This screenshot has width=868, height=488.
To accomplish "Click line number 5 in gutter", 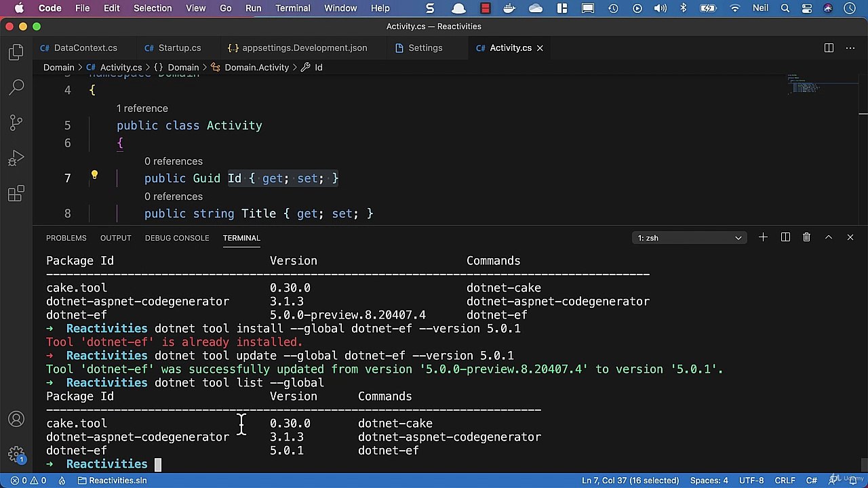I will 67,125.
